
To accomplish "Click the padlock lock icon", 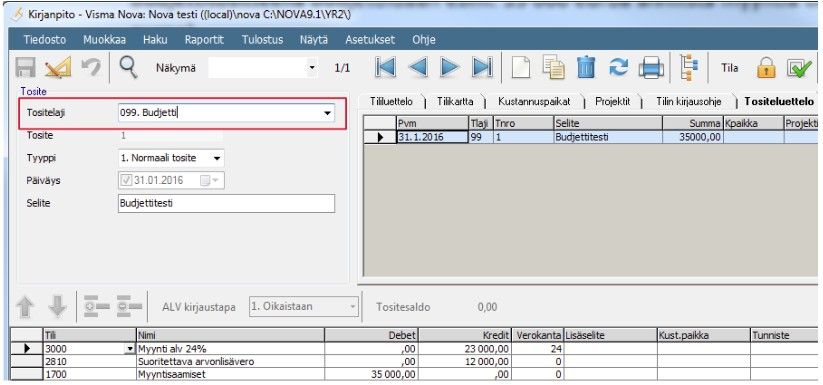I will (x=766, y=68).
